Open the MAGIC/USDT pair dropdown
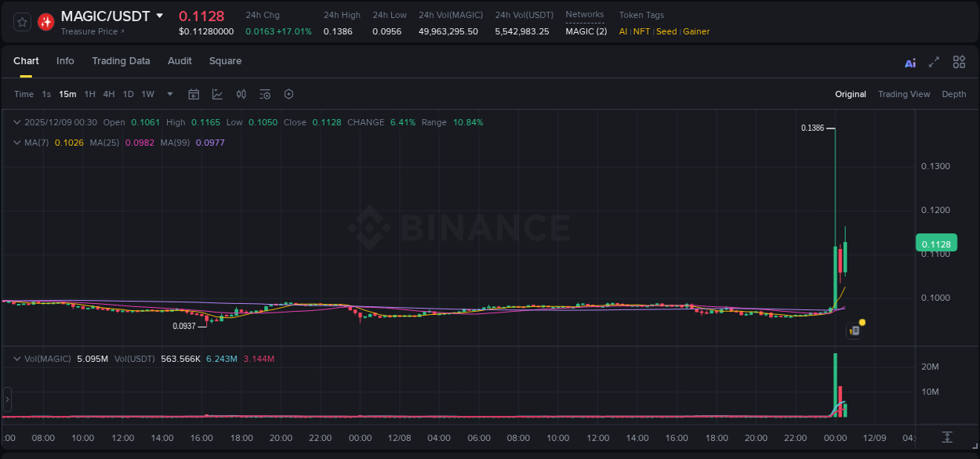980x459 pixels. 161,16
